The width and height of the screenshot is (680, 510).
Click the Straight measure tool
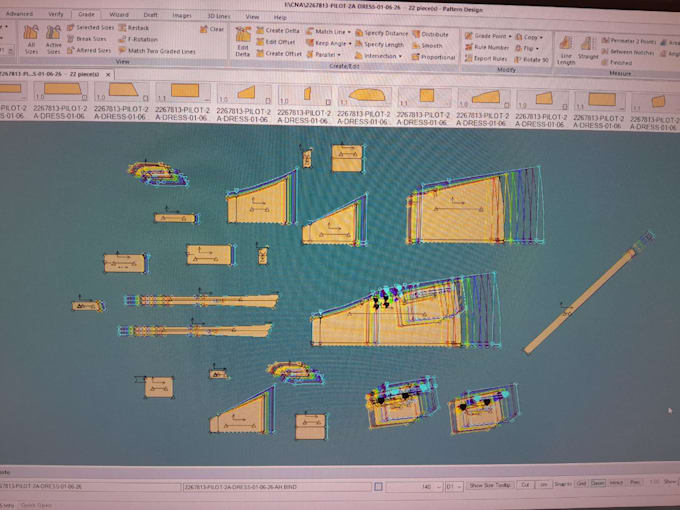click(588, 49)
